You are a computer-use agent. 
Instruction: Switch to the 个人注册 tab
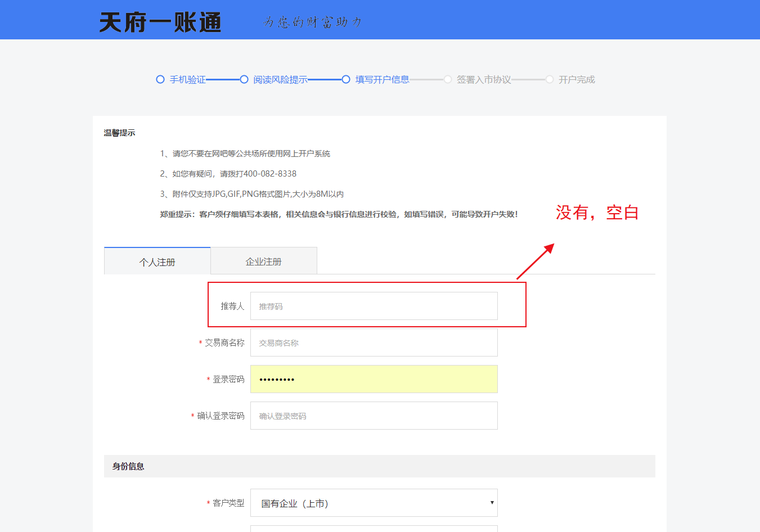coord(158,262)
